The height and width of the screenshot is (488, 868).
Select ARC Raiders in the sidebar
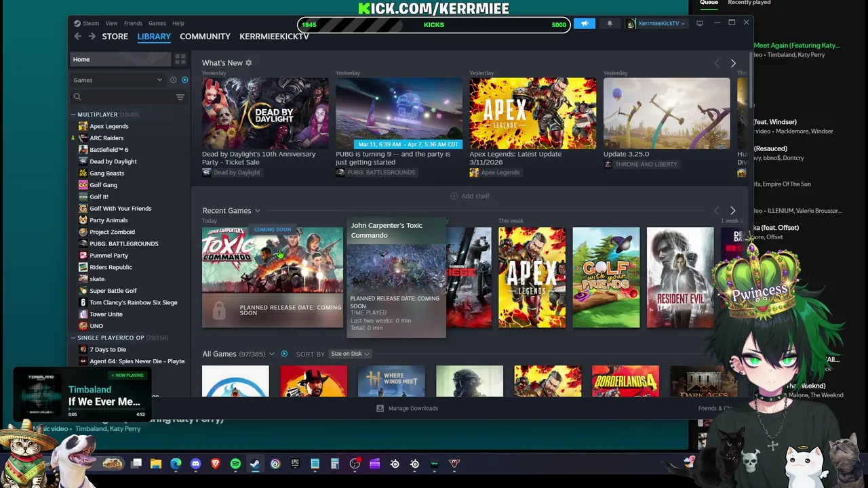pos(106,138)
